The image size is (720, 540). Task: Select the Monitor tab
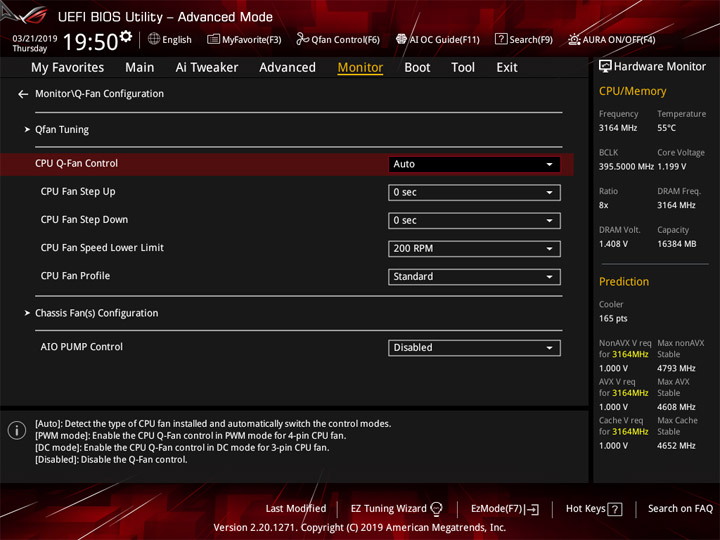coord(360,68)
